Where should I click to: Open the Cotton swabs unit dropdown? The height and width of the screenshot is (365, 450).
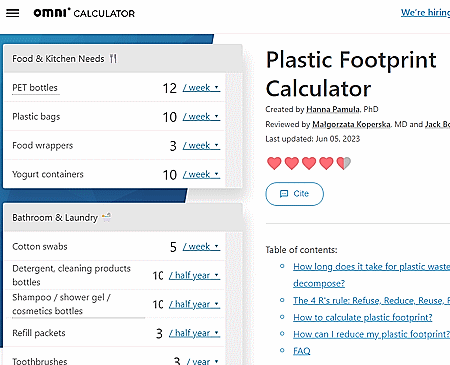[201, 247]
